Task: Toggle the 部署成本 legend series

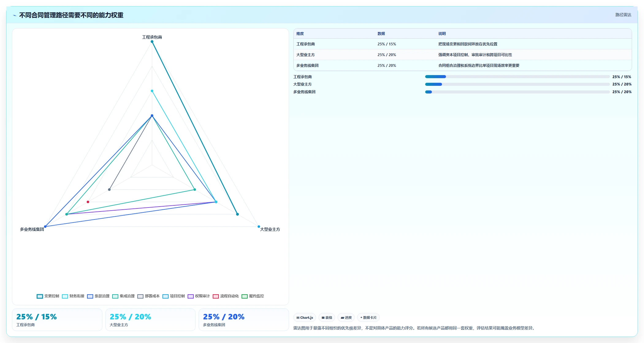Action: 148,296
